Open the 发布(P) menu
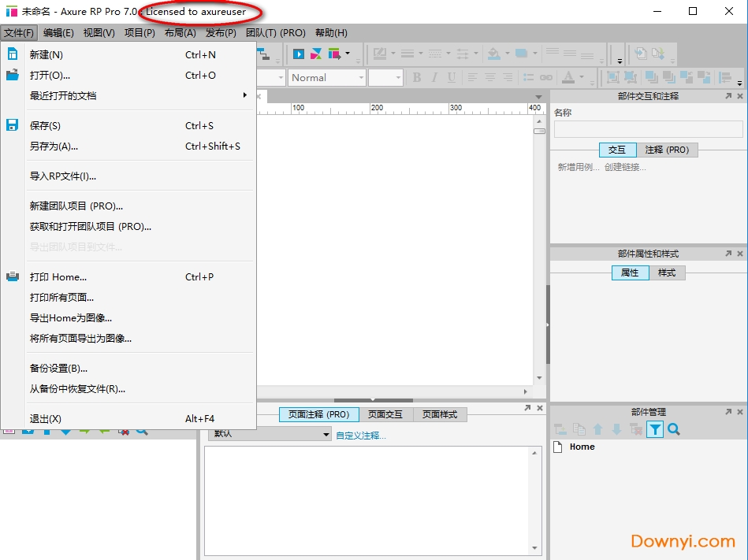 [x=221, y=33]
